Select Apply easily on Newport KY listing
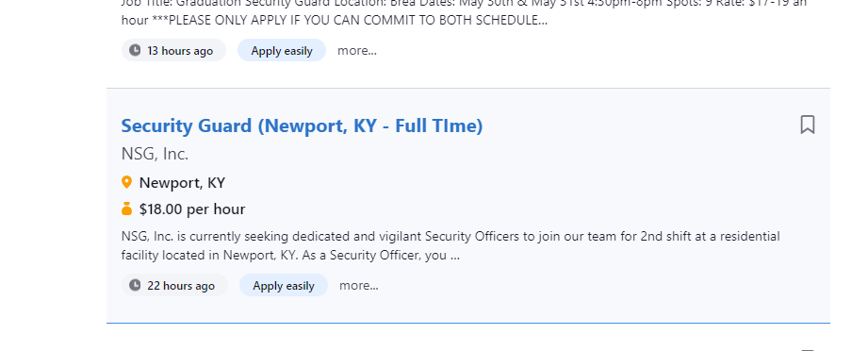 pos(284,286)
